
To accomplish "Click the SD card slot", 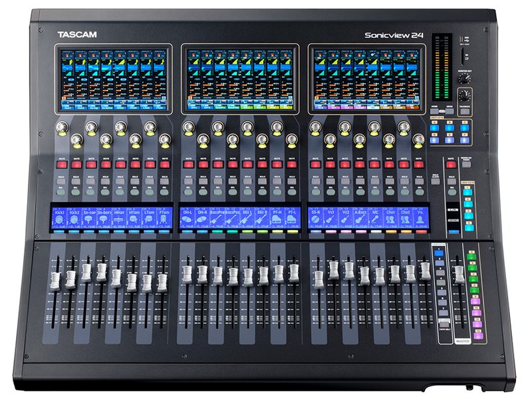I will 462,56.
